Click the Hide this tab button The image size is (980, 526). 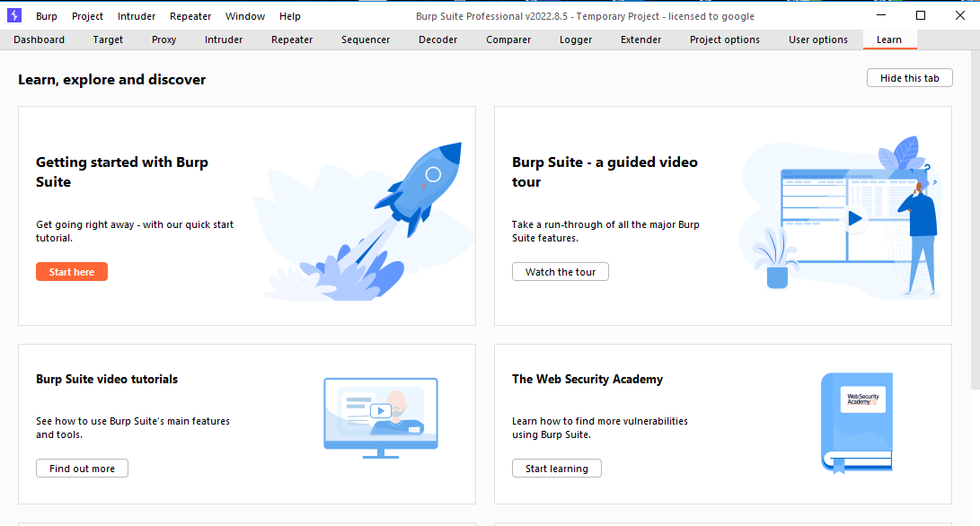(909, 78)
